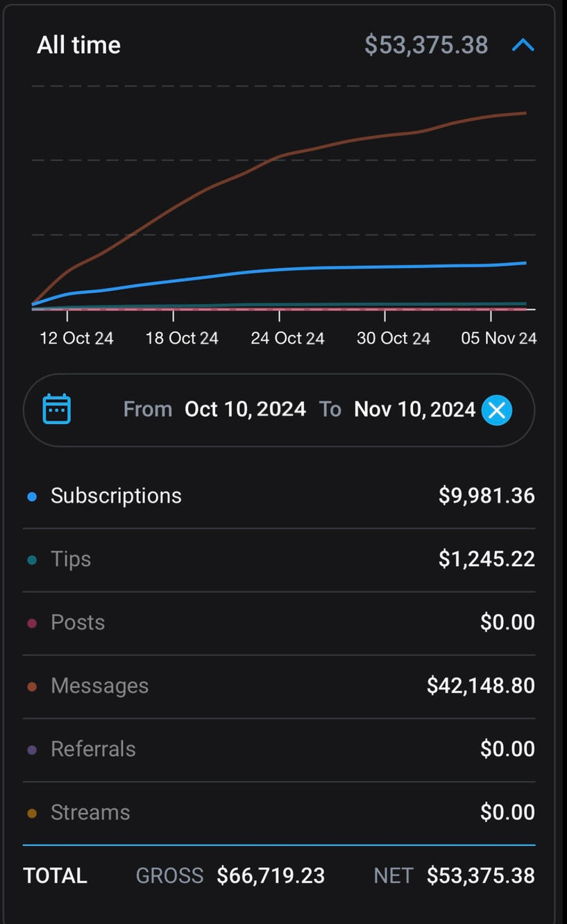This screenshot has height=924, width=567.
Task: Toggle Referrals series purple dot
Action: pyautogui.click(x=32, y=750)
